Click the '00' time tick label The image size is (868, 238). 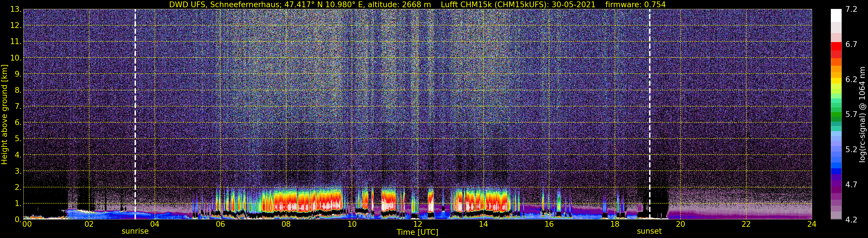tap(27, 224)
